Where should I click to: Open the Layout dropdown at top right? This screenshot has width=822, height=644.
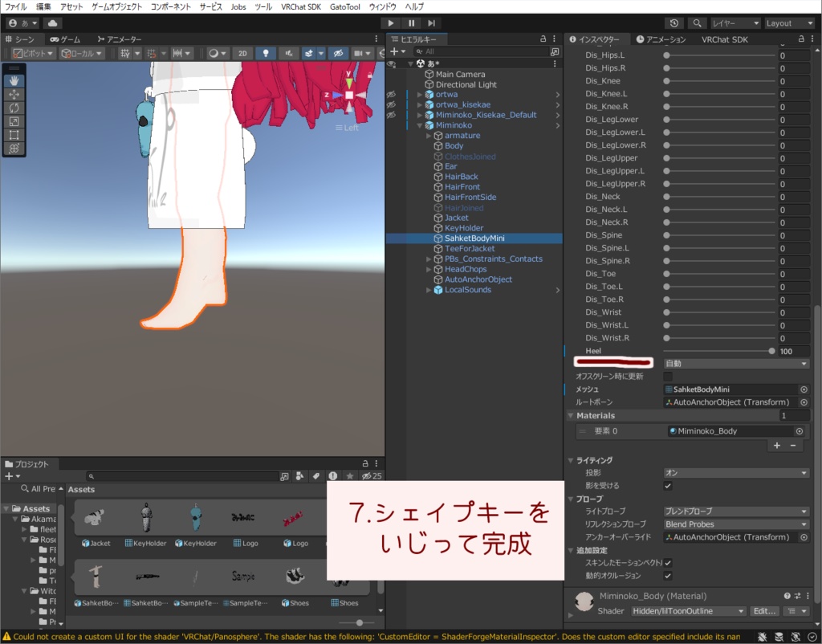tap(789, 23)
